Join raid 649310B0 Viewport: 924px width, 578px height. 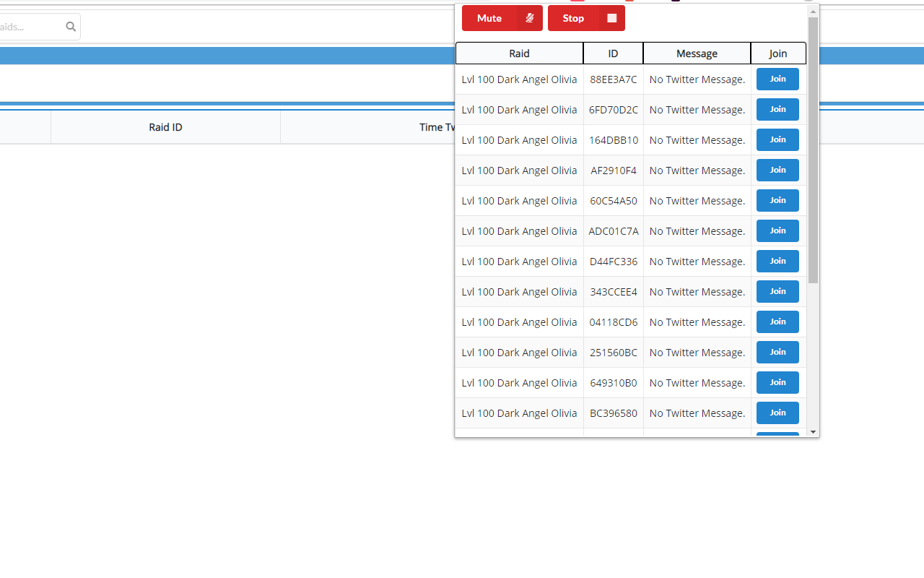(x=777, y=382)
